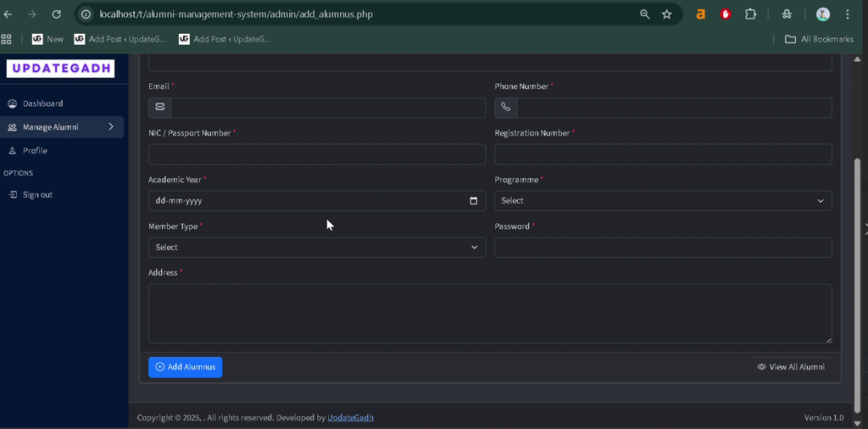Open the Chrome profile avatar

pyautogui.click(x=822, y=14)
